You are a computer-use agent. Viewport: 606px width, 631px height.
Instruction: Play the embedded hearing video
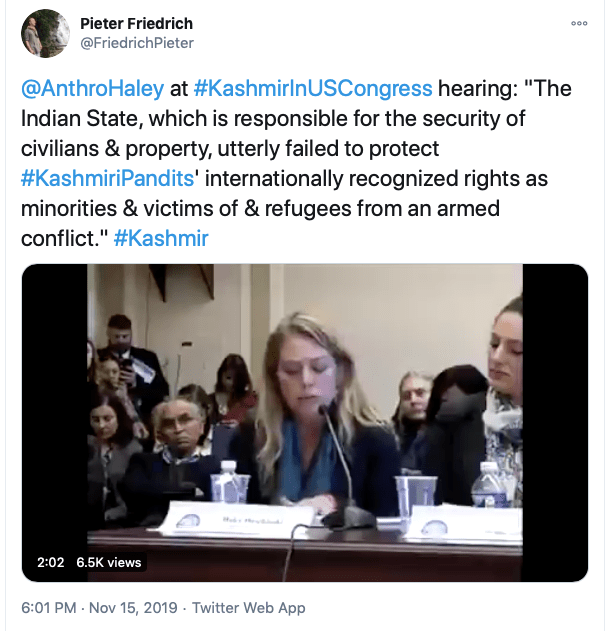click(x=305, y=423)
